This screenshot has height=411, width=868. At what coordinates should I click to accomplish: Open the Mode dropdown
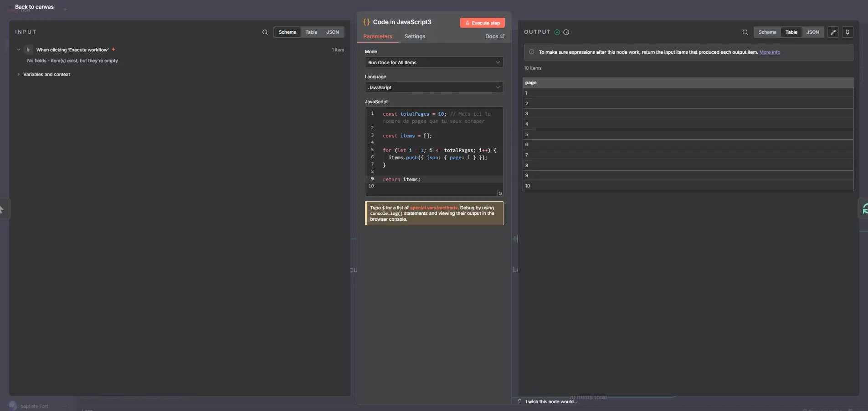click(x=434, y=62)
